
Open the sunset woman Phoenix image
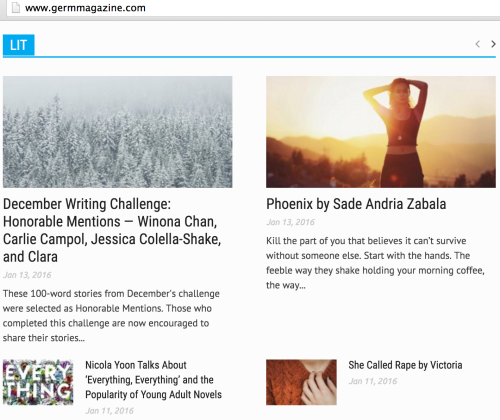[381, 132]
